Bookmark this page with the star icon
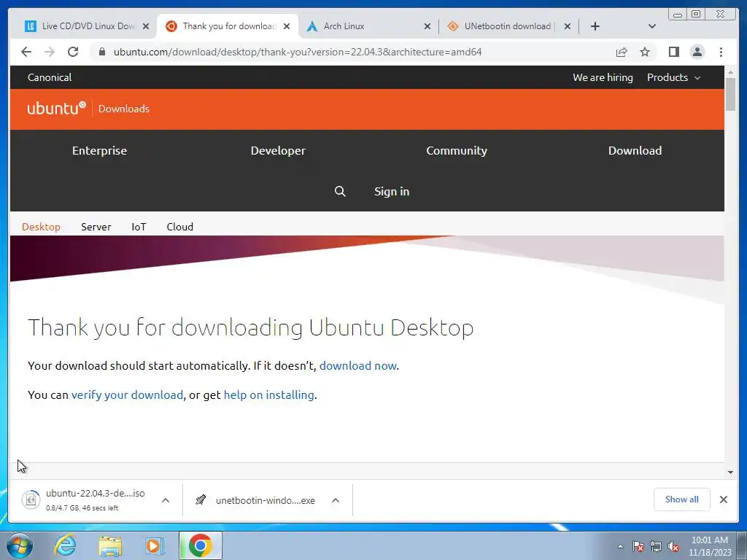The width and height of the screenshot is (747, 560). pyautogui.click(x=645, y=52)
